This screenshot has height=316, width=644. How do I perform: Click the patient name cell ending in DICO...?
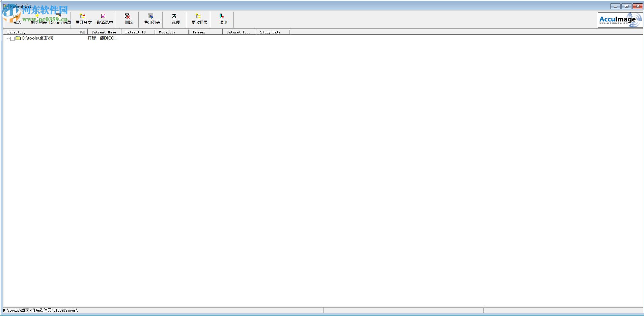tap(103, 38)
